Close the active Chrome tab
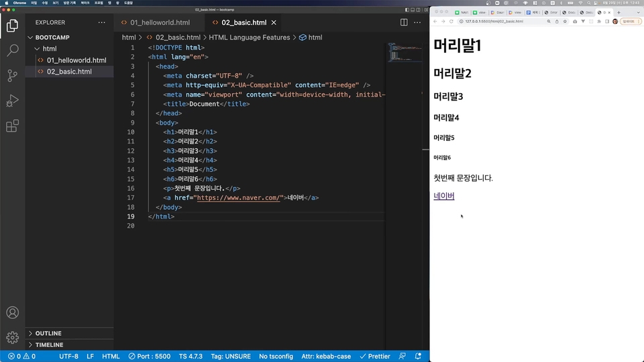 click(610, 12)
